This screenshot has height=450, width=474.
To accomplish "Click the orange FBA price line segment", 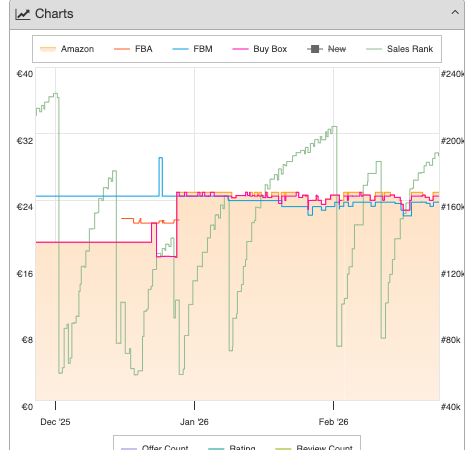I will click(x=150, y=221).
